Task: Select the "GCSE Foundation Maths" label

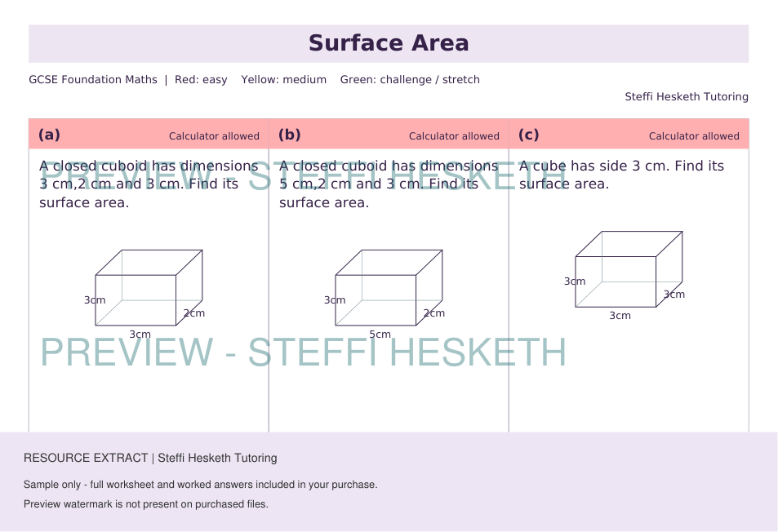Action: coord(93,80)
